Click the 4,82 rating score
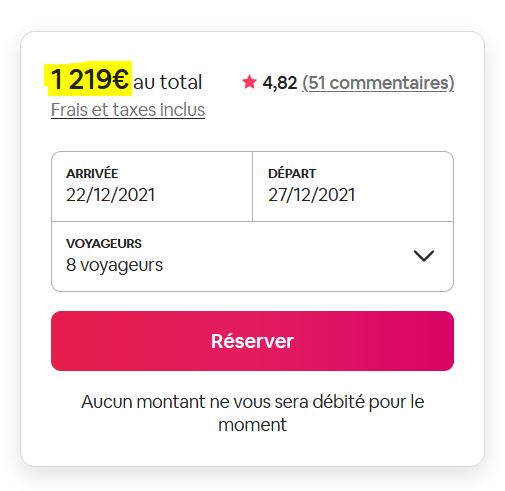The width and height of the screenshot is (505, 491). (280, 83)
